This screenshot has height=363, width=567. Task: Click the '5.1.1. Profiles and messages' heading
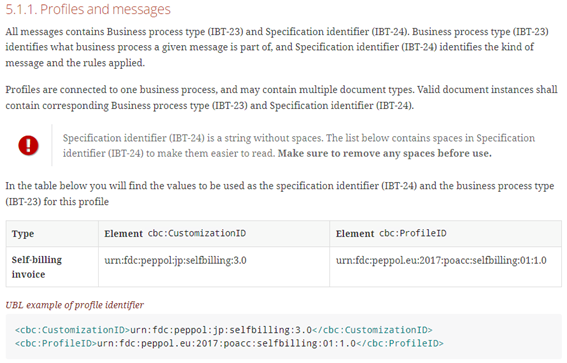tap(88, 9)
